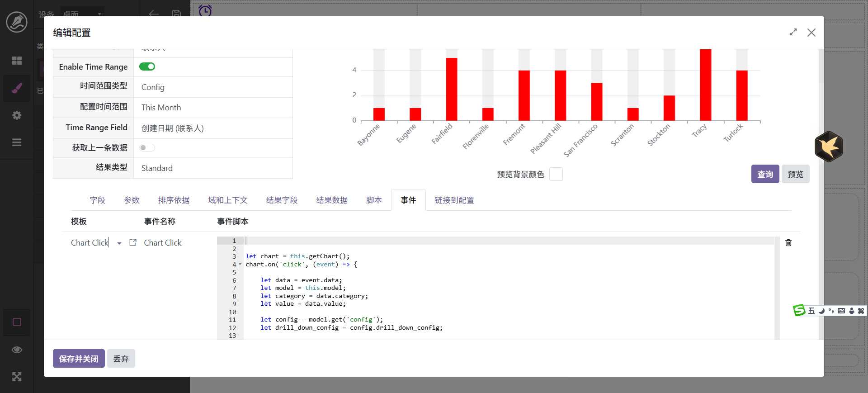Screen dimensions: 868x393
Task: Open the settings gear in left sidebar
Action: click(17, 115)
